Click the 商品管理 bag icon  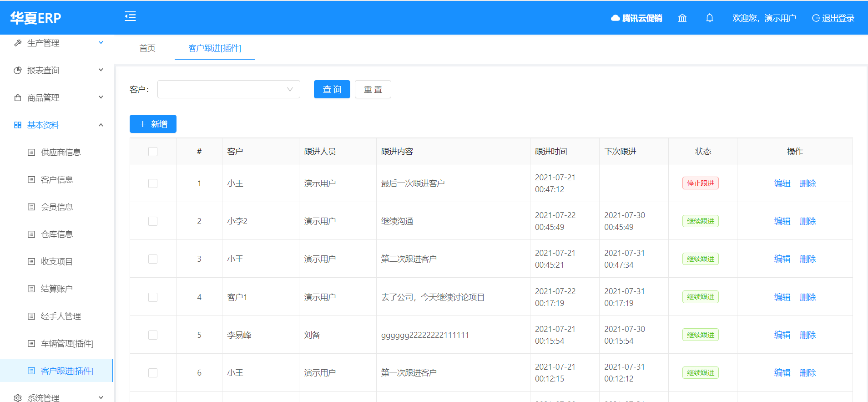[x=18, y=97]
